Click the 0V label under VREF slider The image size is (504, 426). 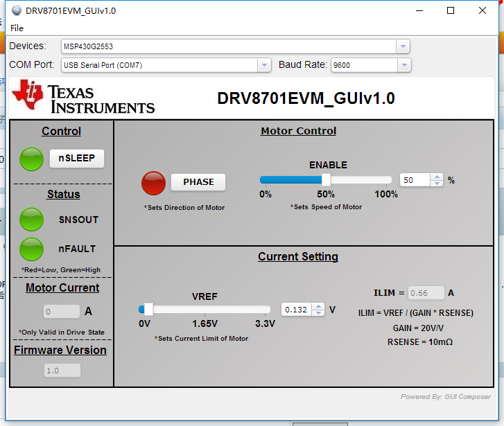click(x=144, y=323)
